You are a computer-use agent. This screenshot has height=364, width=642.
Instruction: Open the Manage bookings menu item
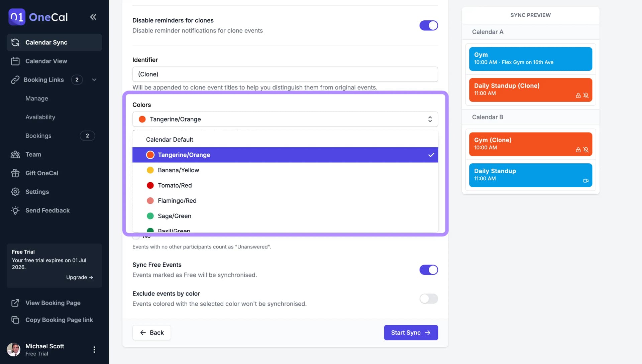click(x=36, y=98)
